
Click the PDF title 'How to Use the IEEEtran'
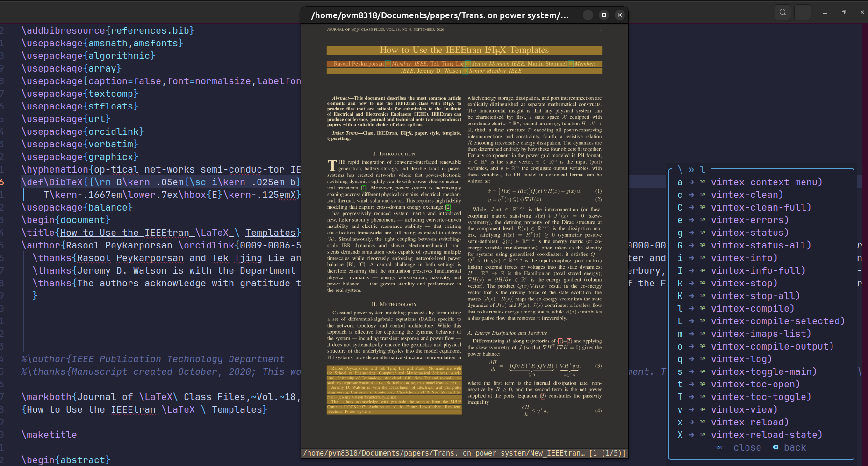464,50
